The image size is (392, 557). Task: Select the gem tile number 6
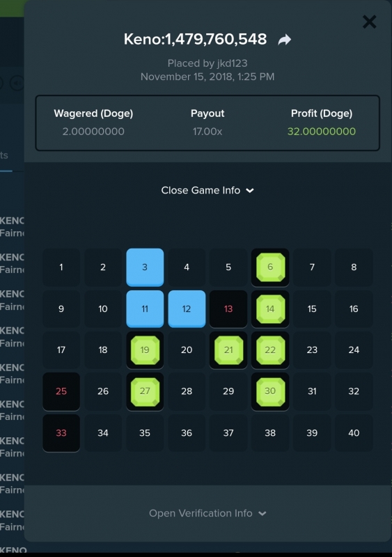pyautogui.click(x=270, y=267)
